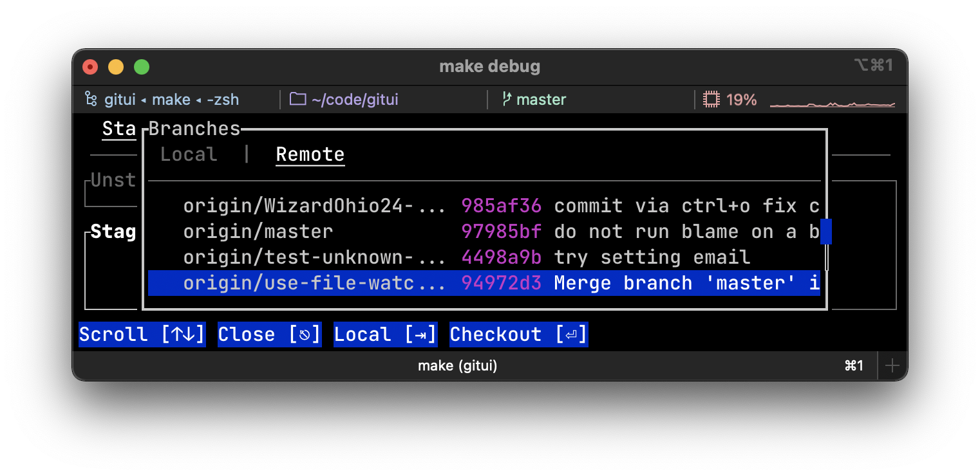Click commit hash 985af36

tap(502, 206)
